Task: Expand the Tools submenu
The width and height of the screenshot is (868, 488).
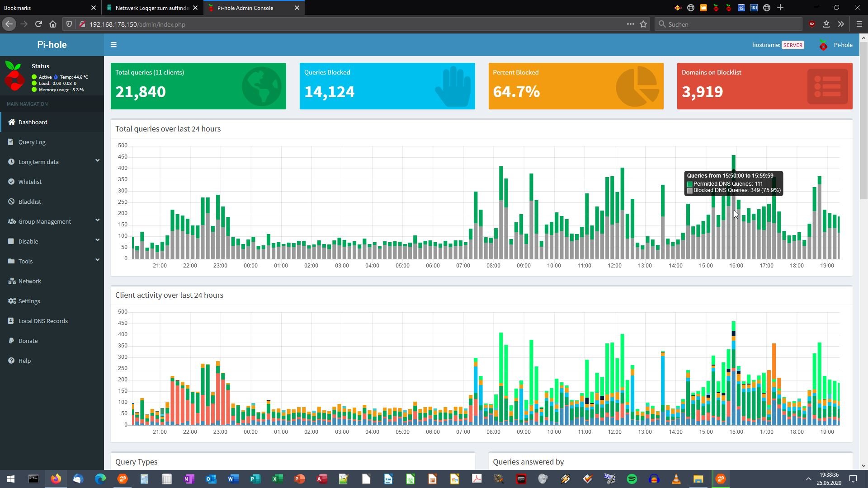Action: tap(52, 261)
